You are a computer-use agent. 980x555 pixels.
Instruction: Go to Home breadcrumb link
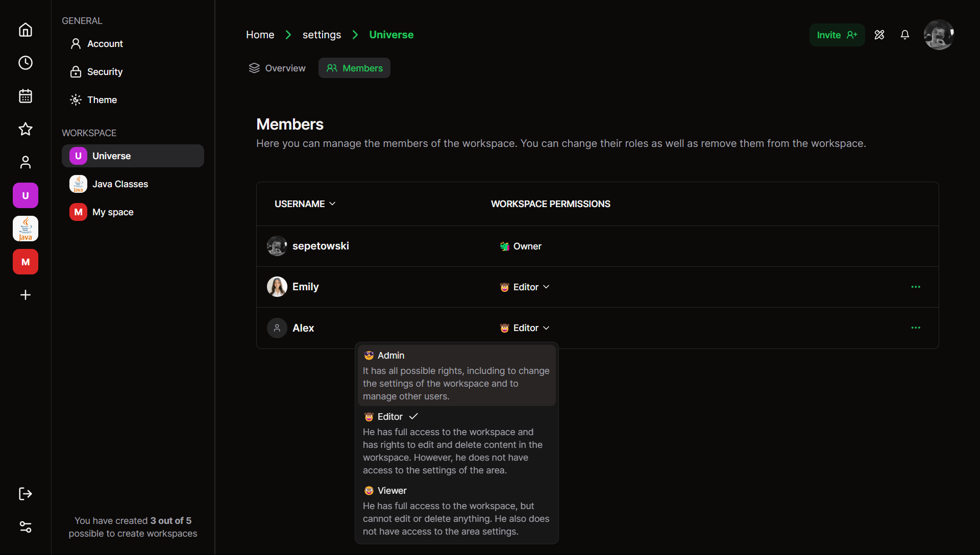coord(260,35)
